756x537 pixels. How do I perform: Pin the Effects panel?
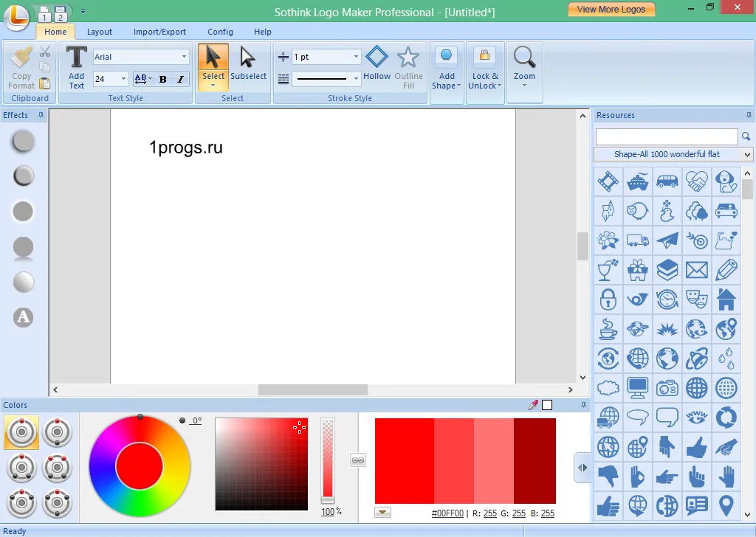[41, 115]
